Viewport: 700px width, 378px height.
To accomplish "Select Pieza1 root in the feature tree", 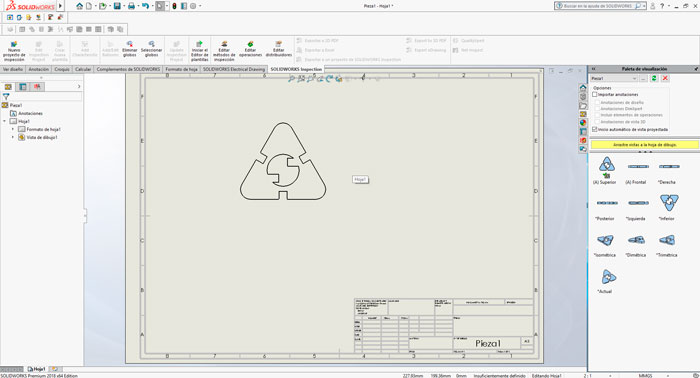I will [x=16, y=105].
